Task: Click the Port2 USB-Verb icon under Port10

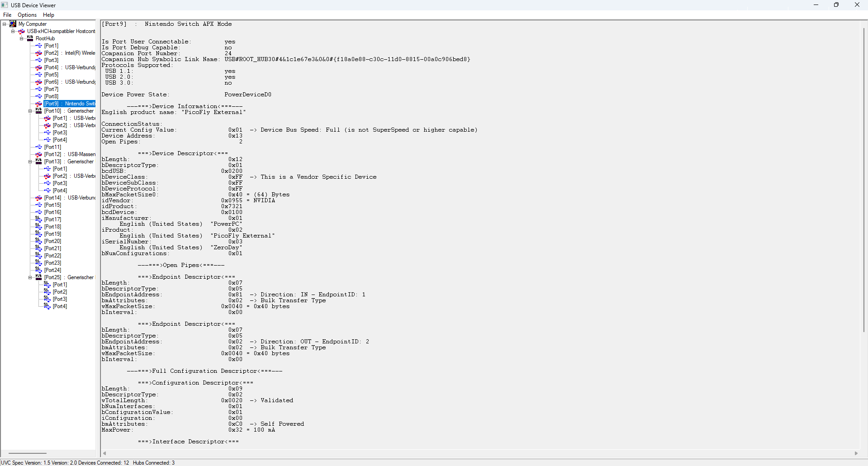Action: (x=47, y=125)
